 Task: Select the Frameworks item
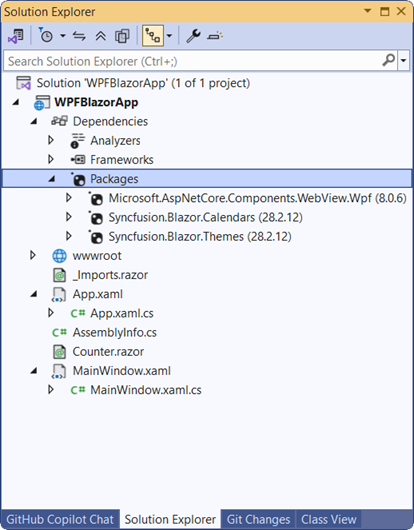coord(122,160)
